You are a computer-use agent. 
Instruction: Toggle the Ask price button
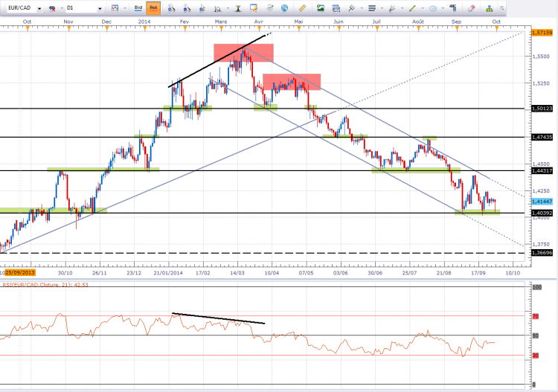click(x=153, y=7)
